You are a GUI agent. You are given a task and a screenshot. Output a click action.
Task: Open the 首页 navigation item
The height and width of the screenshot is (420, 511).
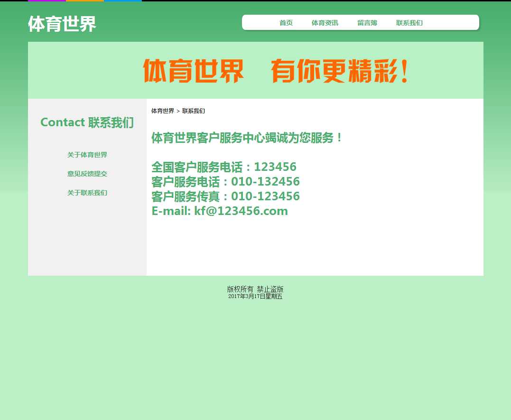coord(286,23)
